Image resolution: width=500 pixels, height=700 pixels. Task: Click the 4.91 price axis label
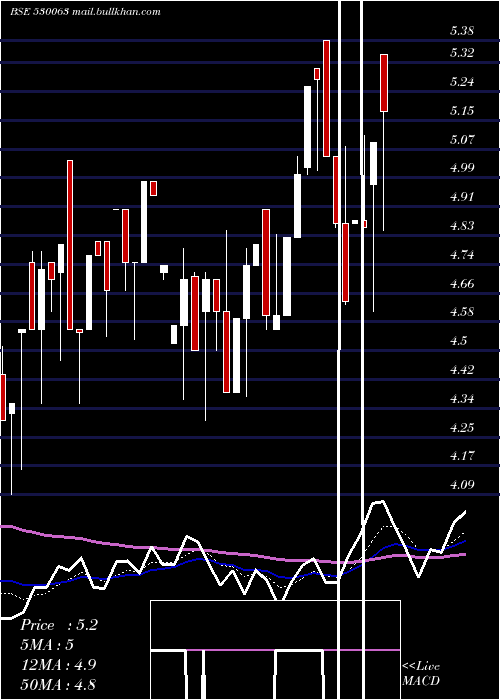point(462,197)
